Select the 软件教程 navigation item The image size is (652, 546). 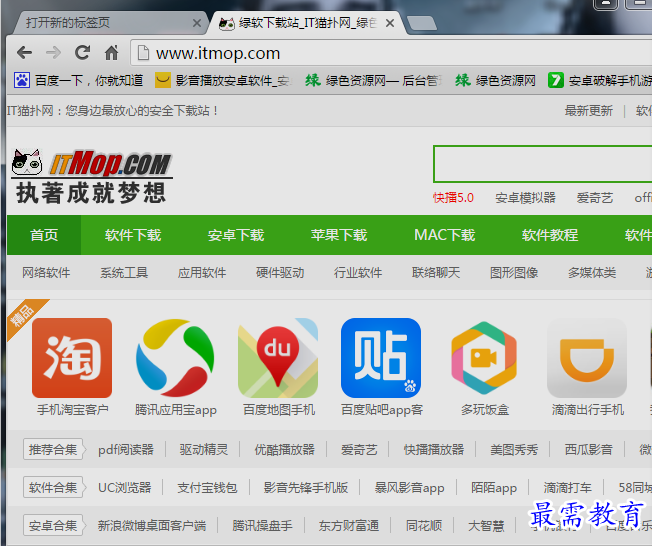click(x=550, y=235)
